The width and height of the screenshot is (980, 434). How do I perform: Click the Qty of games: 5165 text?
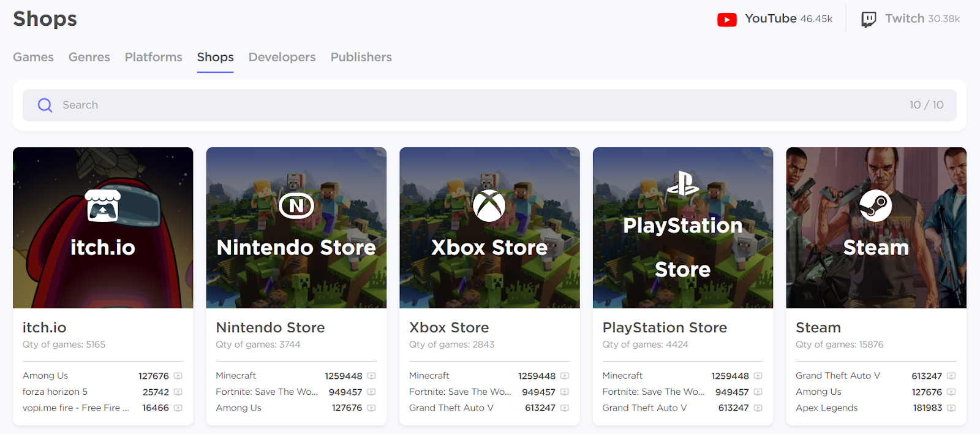[x=64, y=345]
